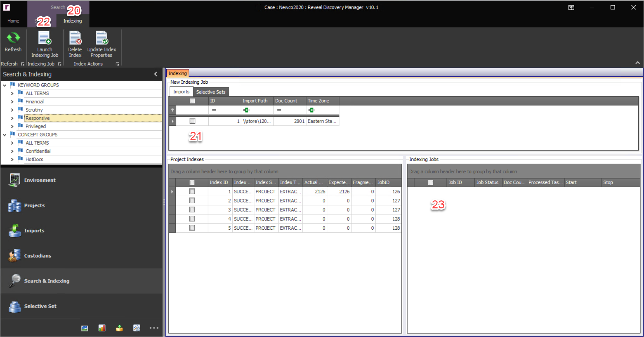This screenshot has width=644, height=337.
Task: Select the Imports tab in New Indexing Job
Action: (181, 92)
